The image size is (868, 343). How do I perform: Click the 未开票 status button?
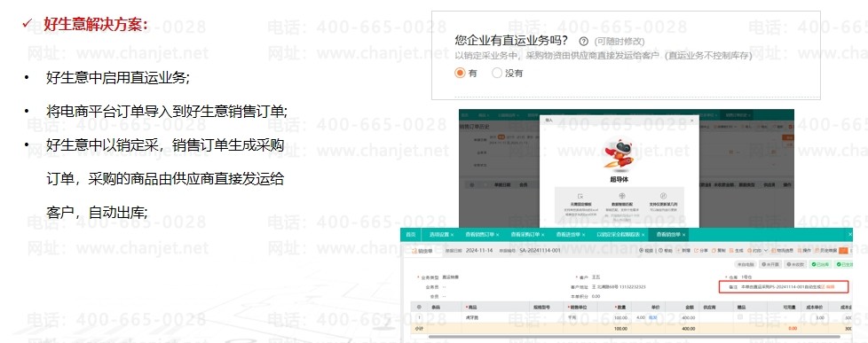770,264
